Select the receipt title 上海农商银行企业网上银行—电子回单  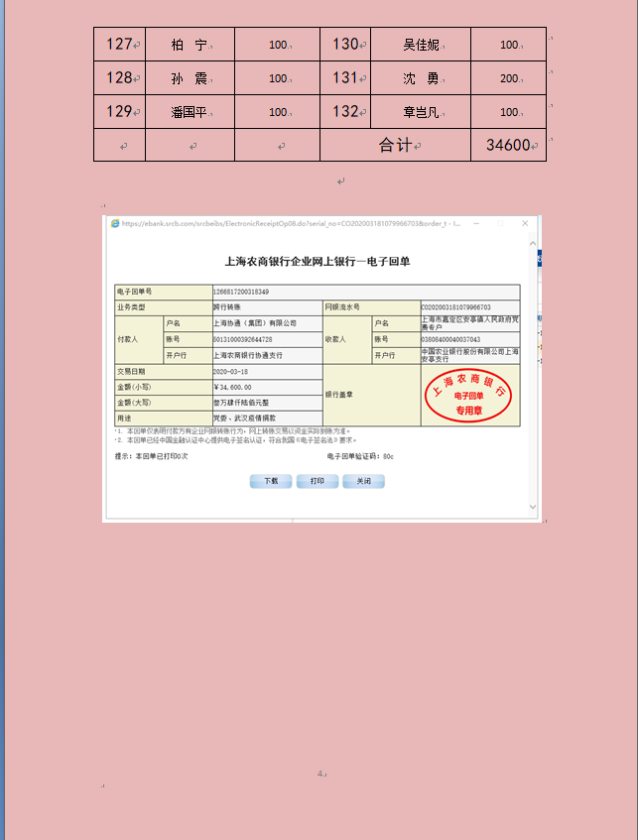318,262
